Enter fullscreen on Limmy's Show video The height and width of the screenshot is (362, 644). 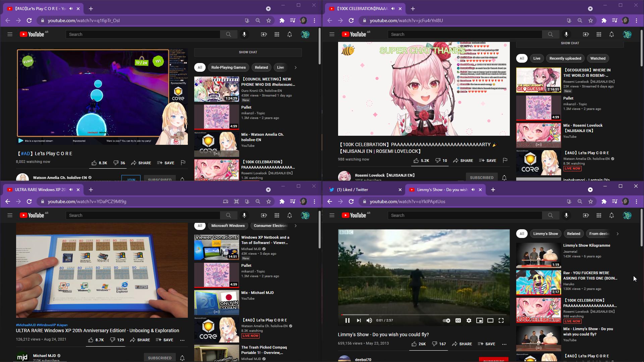pyautogui.click(x=501, y=320)
